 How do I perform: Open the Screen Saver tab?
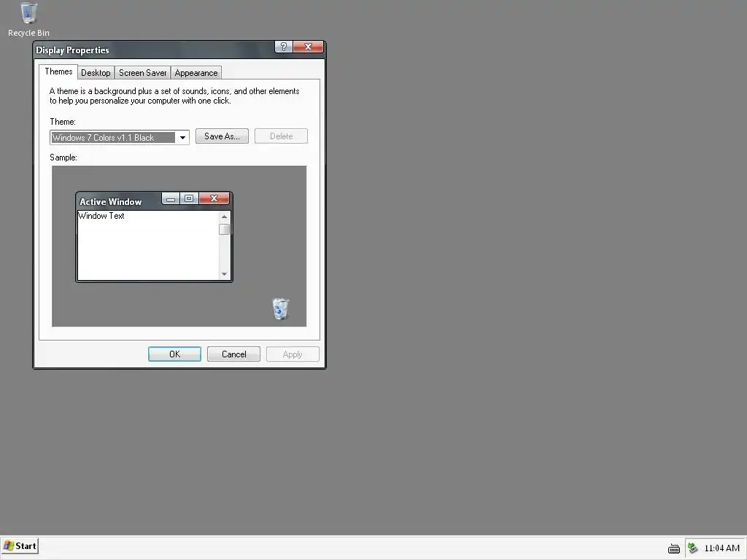point(142,73)
